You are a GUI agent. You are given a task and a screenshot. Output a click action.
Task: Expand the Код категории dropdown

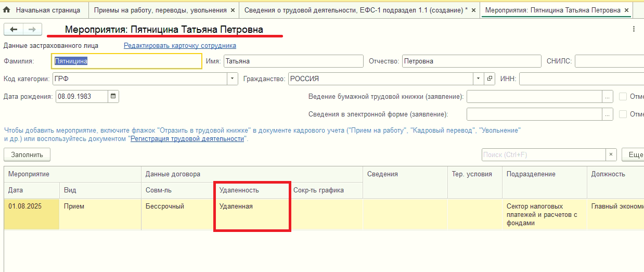pos(232,79)
